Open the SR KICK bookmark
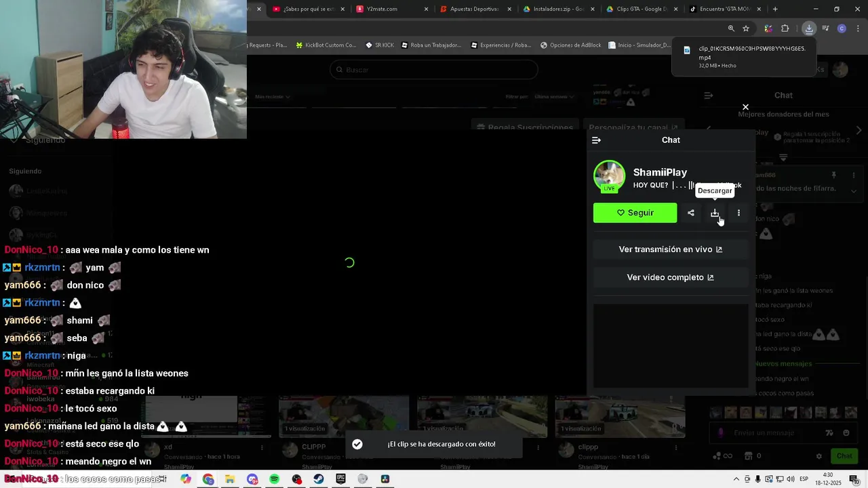Viewport: 868px width, 488px height. click(379, 45)
